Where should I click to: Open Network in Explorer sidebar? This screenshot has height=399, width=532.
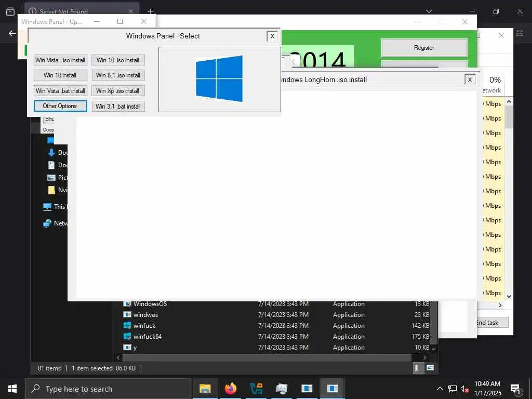click(x=55, y=223)
